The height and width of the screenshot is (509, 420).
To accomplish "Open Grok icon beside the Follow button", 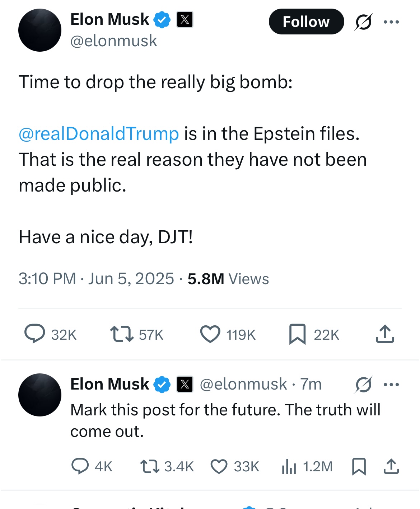I will 363,22.
